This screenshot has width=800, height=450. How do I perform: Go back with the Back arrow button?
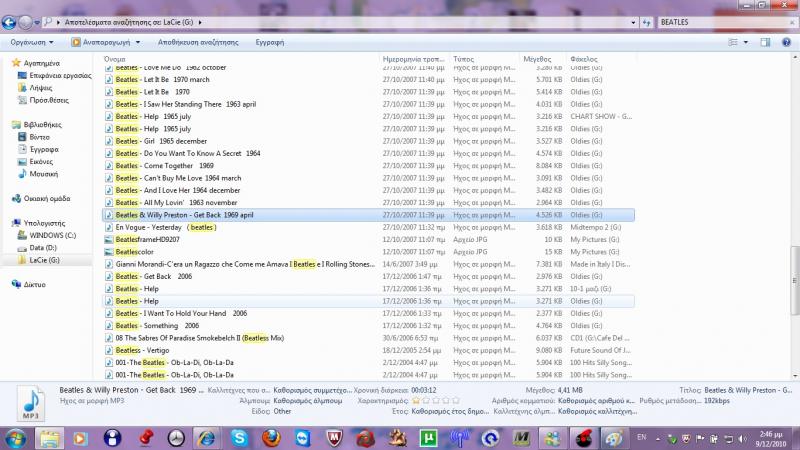(9, 22)
